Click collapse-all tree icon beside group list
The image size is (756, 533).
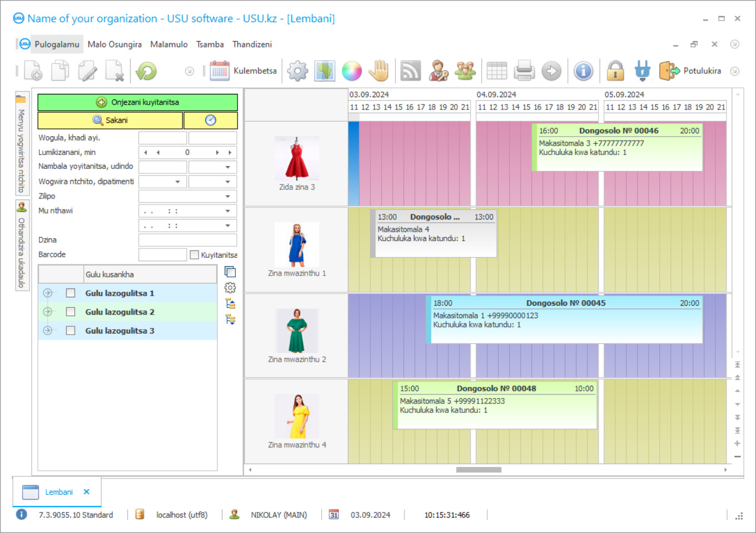[230, 320]
